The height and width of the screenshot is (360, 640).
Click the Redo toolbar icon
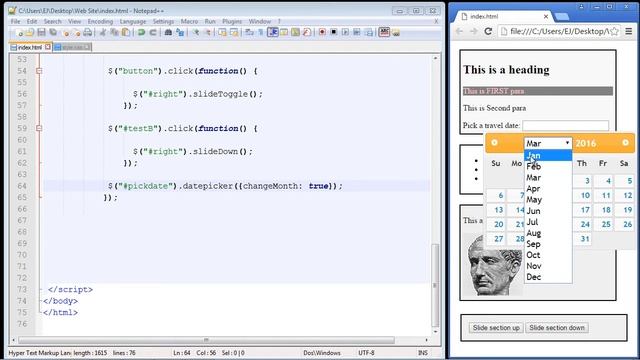point(153,32)
